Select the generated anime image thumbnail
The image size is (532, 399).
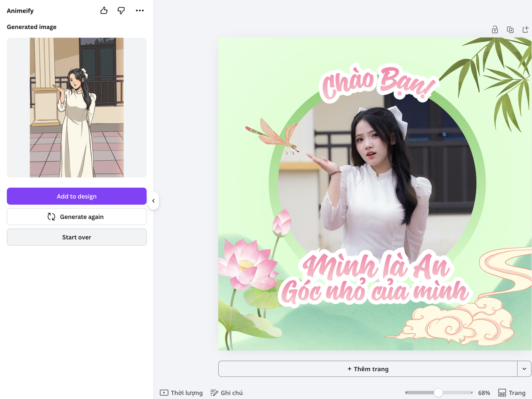point(76,108)
